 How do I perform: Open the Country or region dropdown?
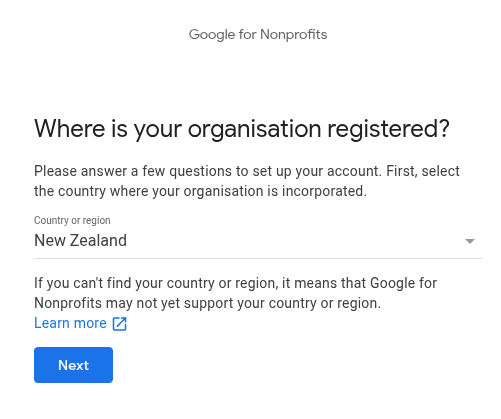[258, 240]
